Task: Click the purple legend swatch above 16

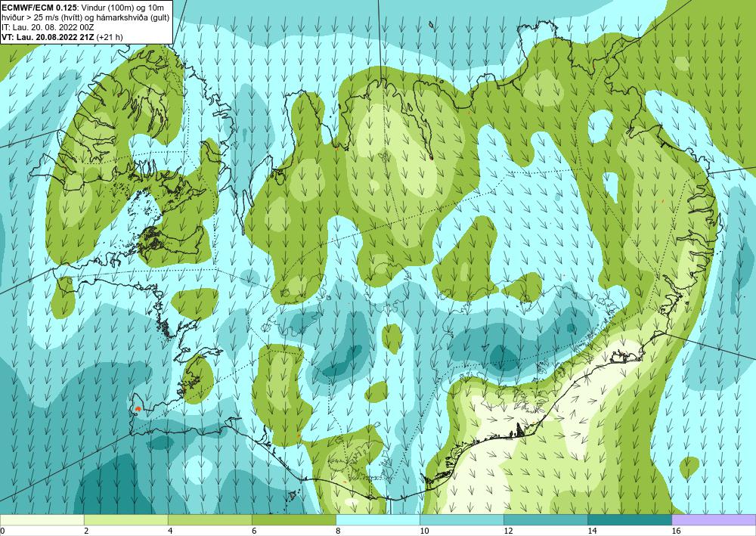Action: point(714,519)
